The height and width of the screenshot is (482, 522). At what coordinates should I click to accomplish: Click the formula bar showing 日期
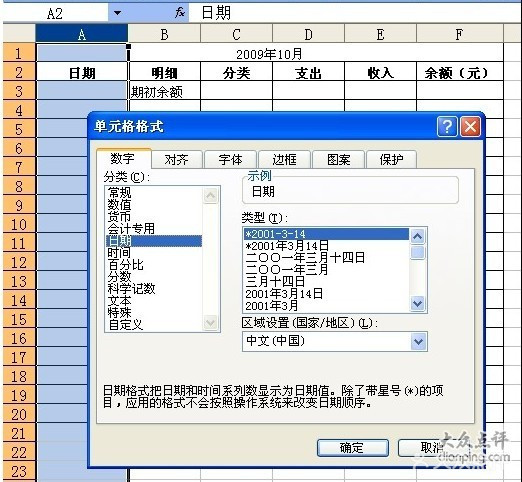(x=355, y=13)
